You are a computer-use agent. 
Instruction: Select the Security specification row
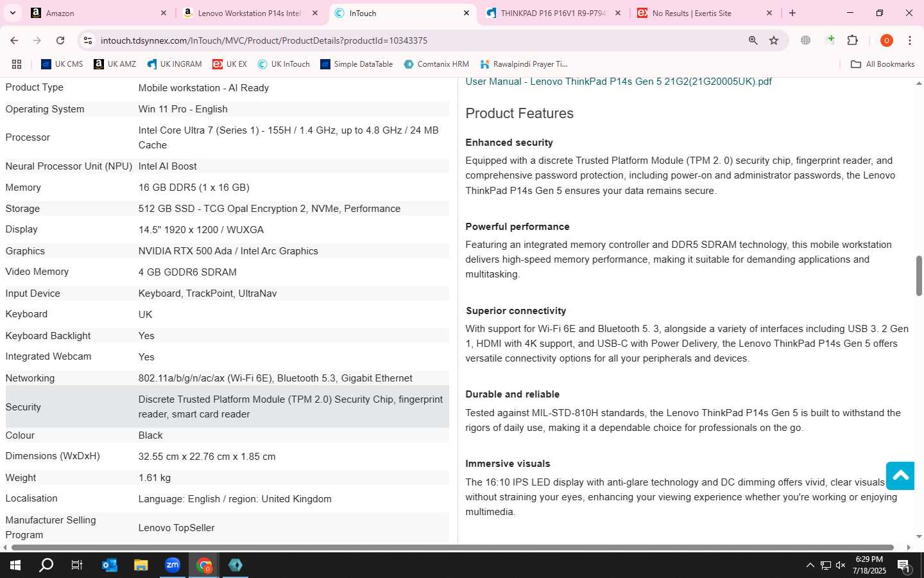point(227,407)
